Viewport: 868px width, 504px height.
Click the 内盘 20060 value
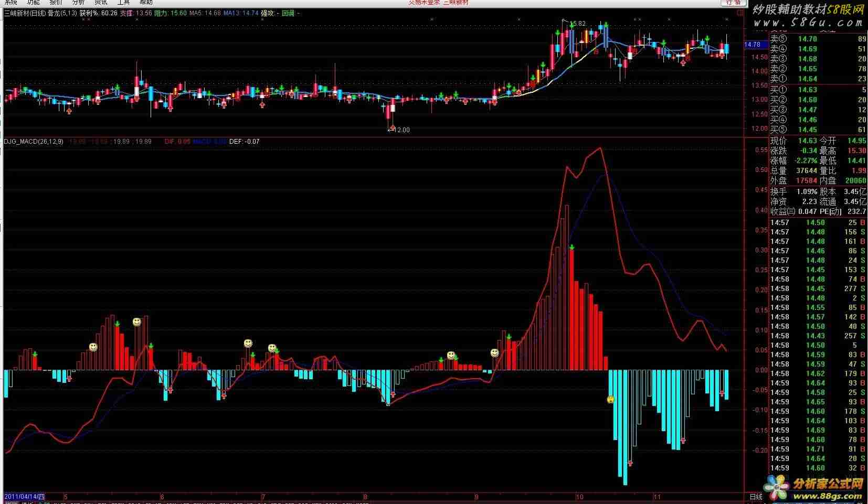click(855, 180)
